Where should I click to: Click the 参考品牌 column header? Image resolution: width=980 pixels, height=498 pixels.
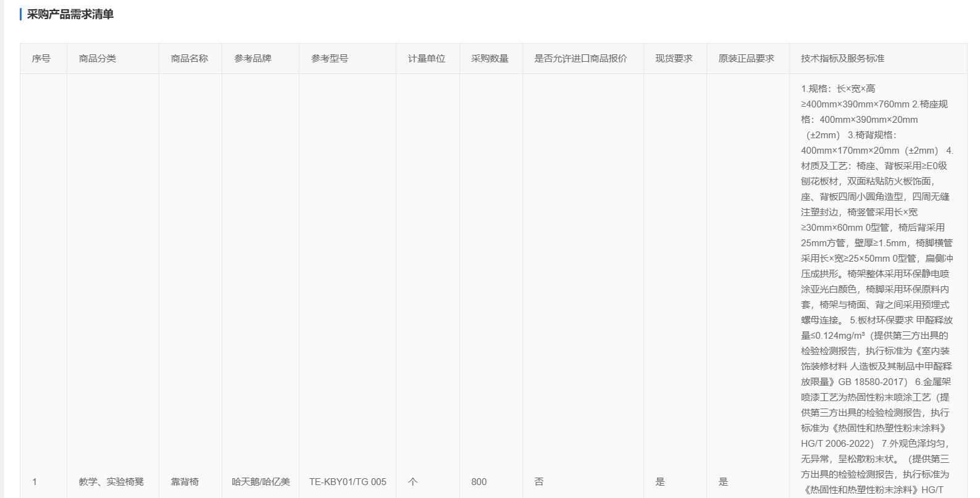tap(253, 59)
